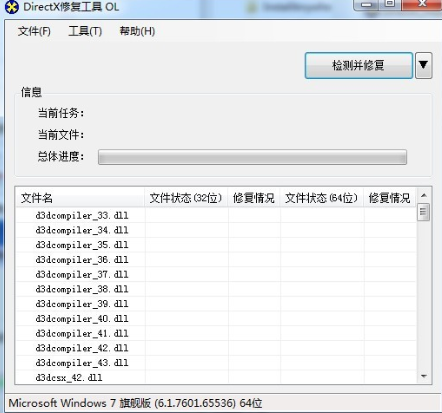The image size is (442, 413).
Task: Open the 工具(T) menu
Action: click(x=85, y=31)
